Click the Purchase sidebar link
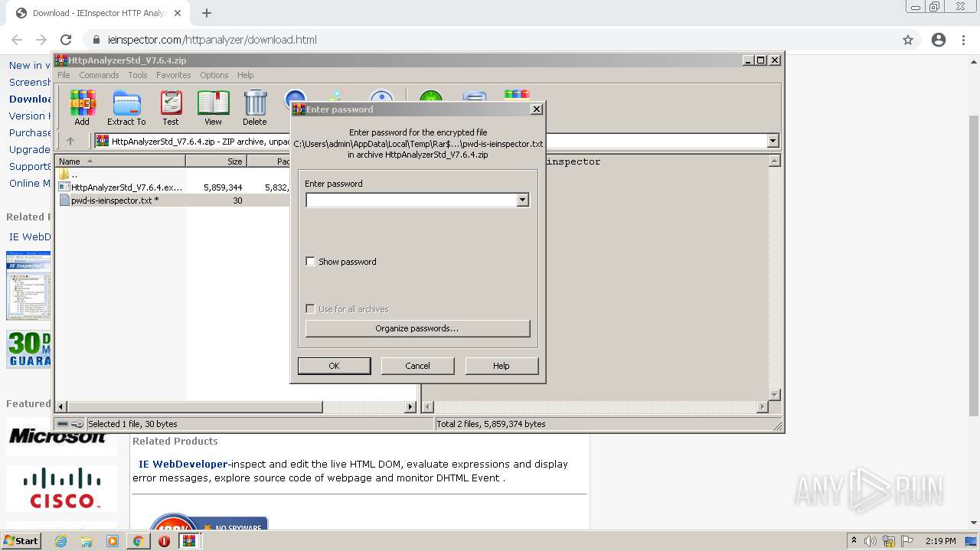980x551 pixels. click(30, 132)
